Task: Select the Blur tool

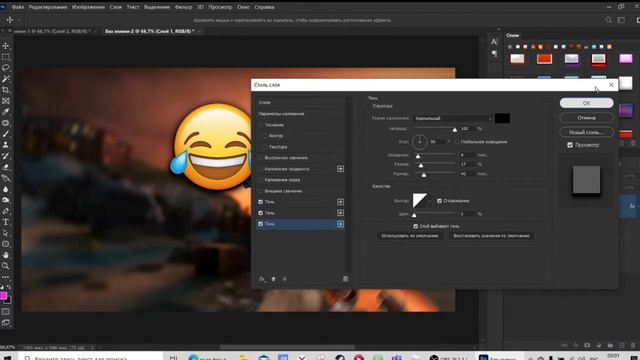Action: (x=6, y=189)
